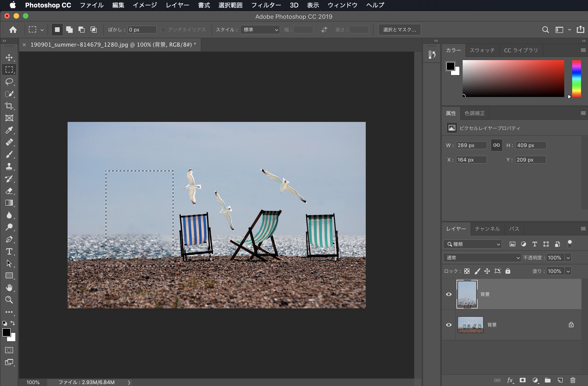Choose the Gradient tool
Image resolution: width=588 pixels, height=386 pixels.
coord(9,203)
